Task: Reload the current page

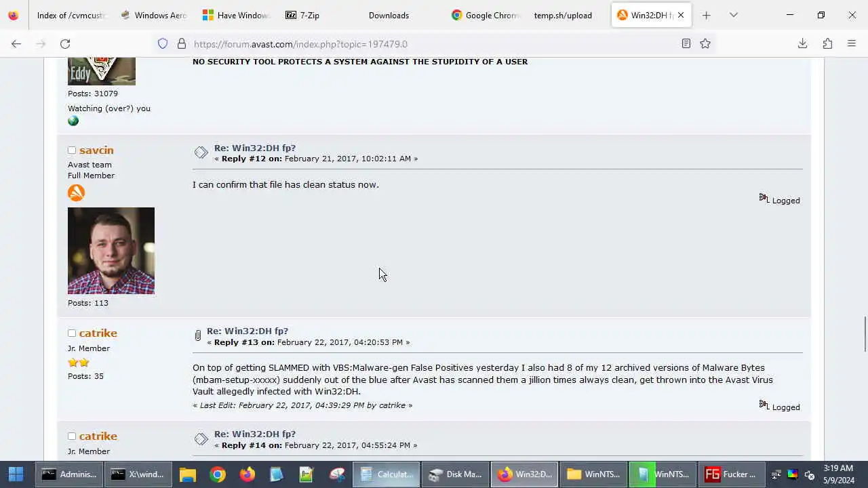Action: coord(65,43)
